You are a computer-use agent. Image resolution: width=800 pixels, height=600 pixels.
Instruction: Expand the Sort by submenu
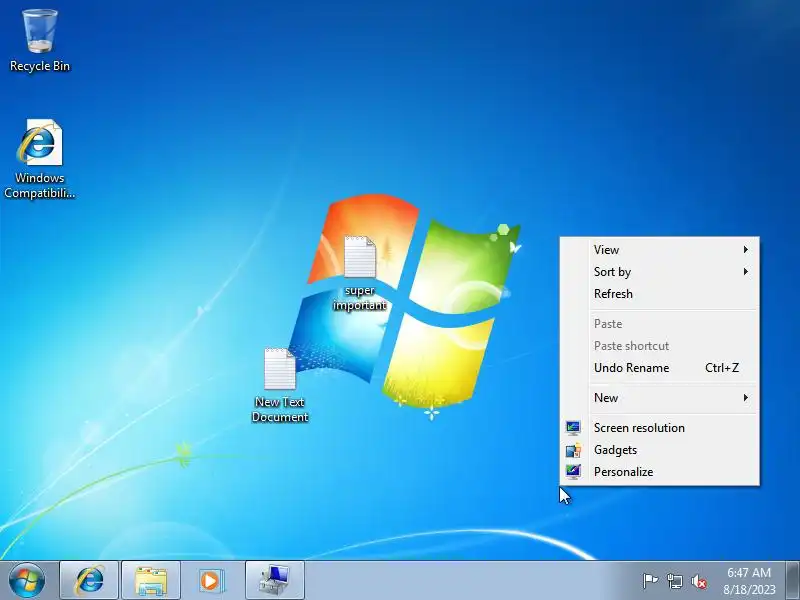[x=660, y=272]
